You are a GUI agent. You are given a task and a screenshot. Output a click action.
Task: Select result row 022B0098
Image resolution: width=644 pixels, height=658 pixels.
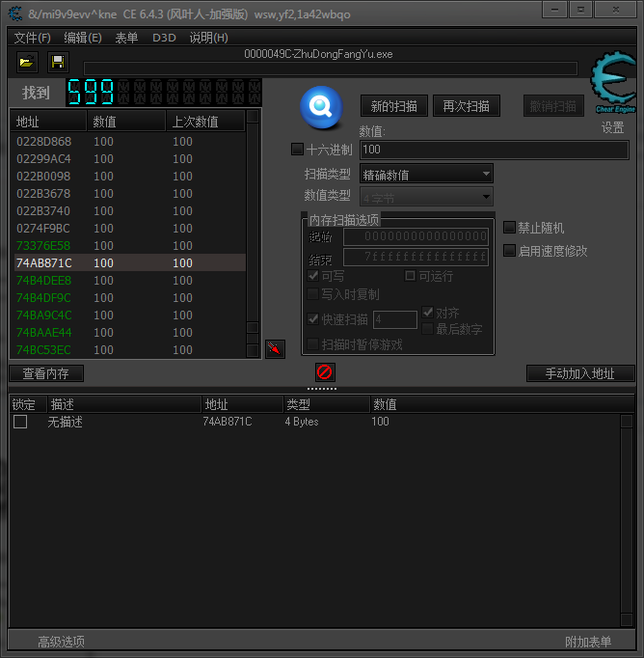click(129, 176)
